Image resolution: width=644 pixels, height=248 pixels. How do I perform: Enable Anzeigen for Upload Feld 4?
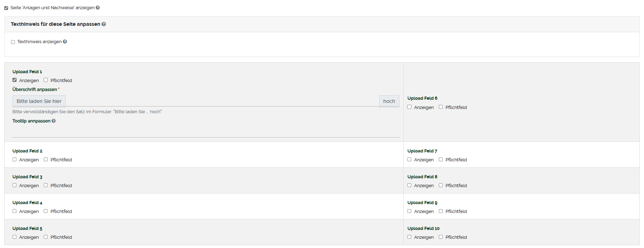point(15,211)
